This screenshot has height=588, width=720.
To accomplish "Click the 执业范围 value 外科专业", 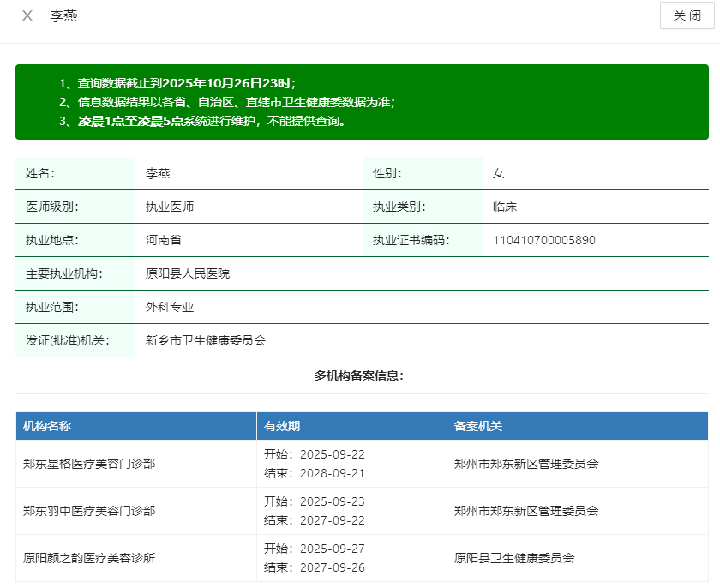I will 170,307.
